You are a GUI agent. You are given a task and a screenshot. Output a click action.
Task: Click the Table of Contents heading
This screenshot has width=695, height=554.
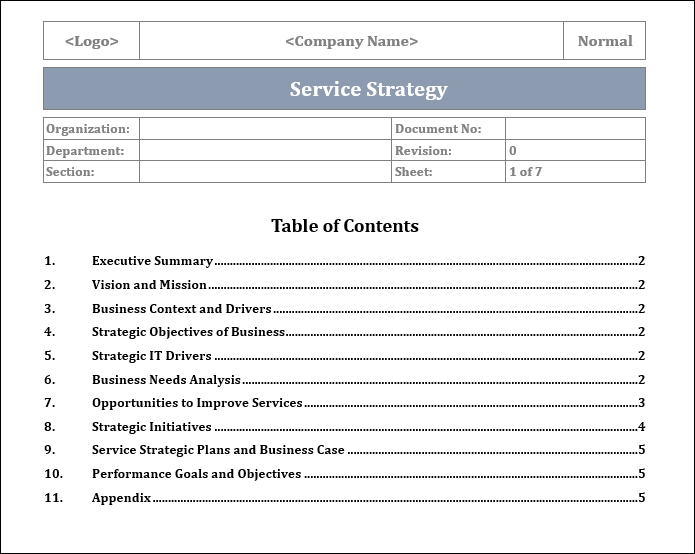click(x=344, y=226)
